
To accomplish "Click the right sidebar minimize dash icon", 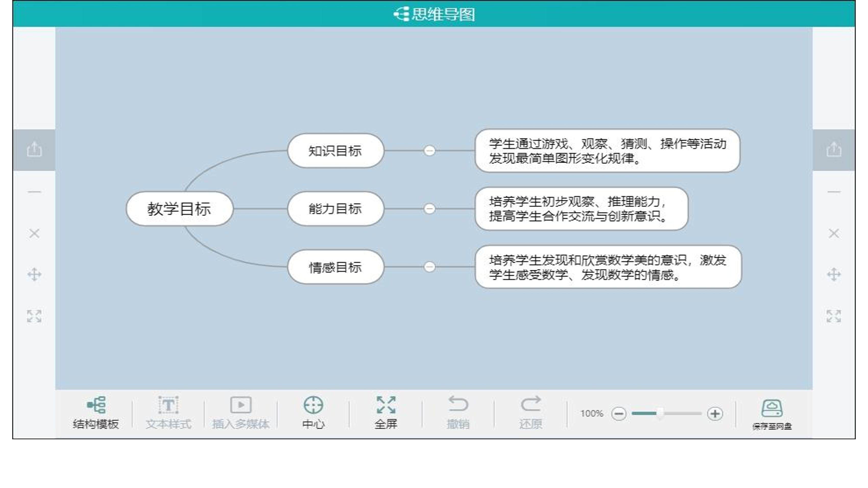I will click(x=834, y=192).
